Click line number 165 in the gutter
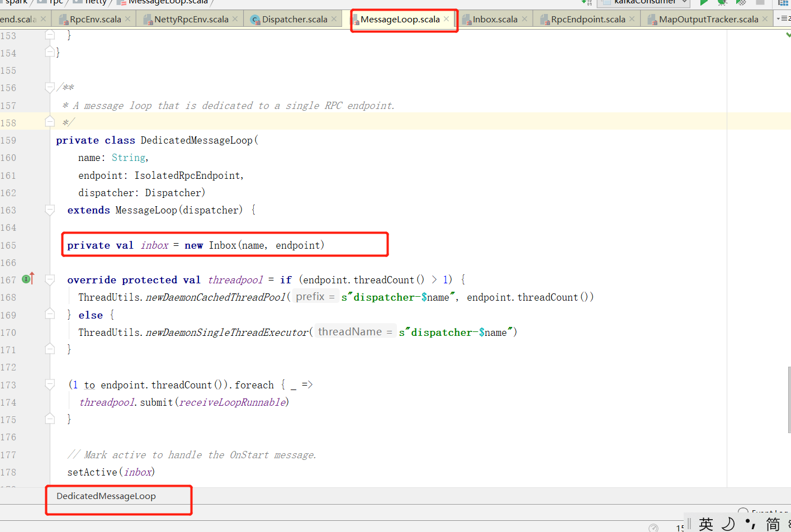 point(8,245)
